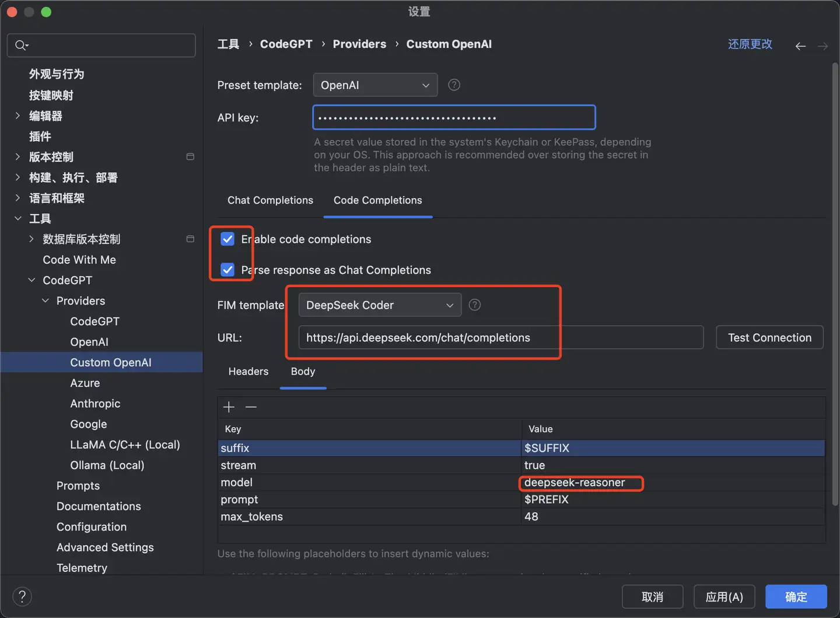Click the URL input field

click(501, 337)
